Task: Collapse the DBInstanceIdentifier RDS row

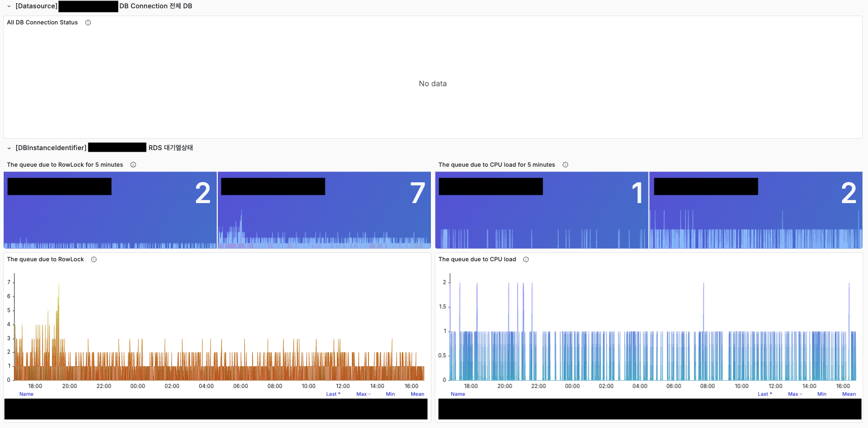Action: tap(9, 148)
